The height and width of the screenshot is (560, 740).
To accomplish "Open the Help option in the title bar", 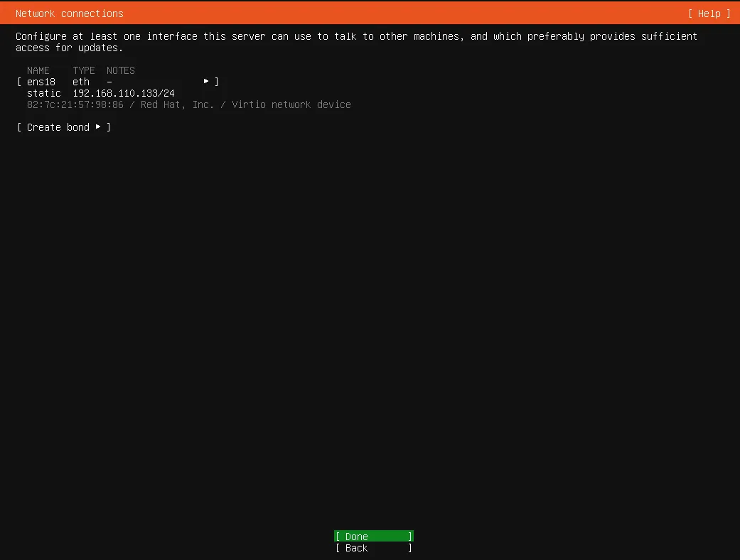I will click(x=708, y=14).
